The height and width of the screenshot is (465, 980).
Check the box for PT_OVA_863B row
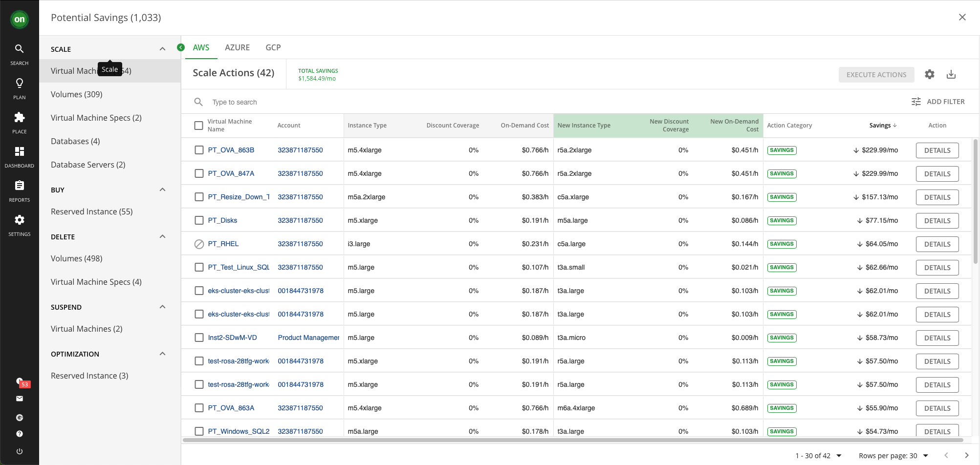point(199,150)
